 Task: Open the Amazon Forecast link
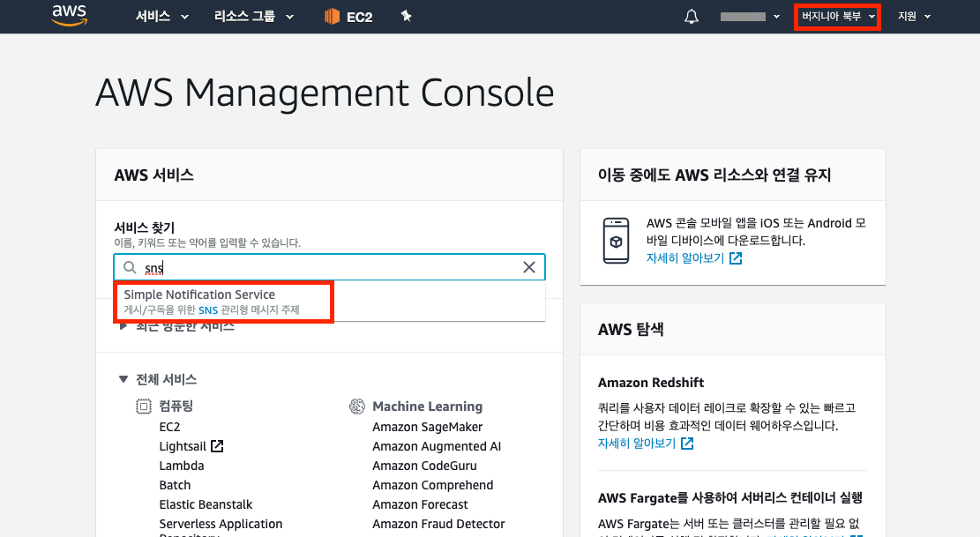[420, 504]
